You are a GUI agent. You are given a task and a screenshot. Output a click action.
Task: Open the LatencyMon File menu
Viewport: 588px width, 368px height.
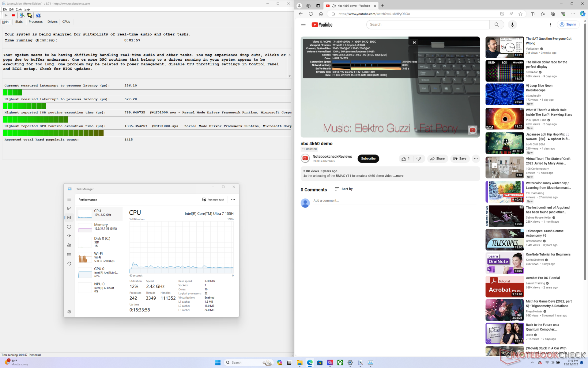(5, 10)
